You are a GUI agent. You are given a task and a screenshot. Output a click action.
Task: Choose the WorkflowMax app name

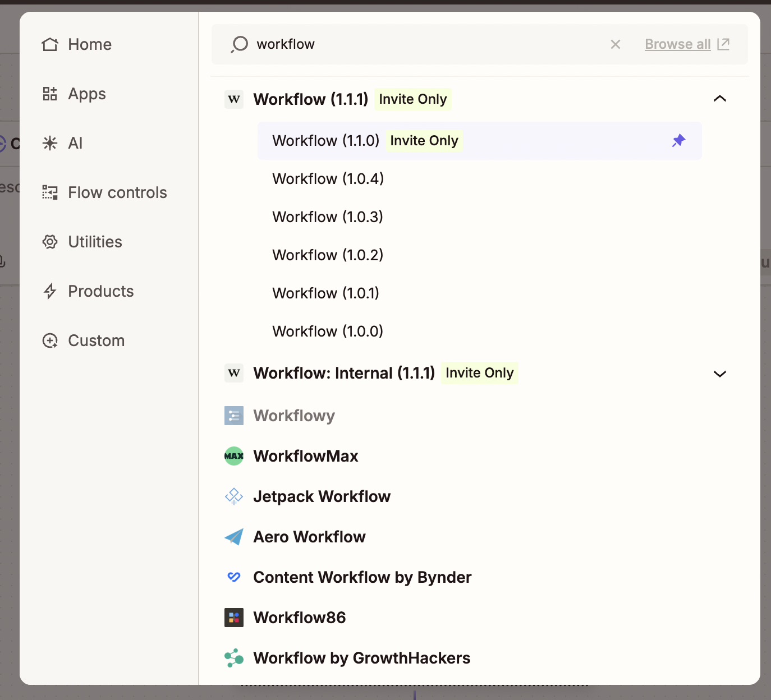tap(306, 456)
